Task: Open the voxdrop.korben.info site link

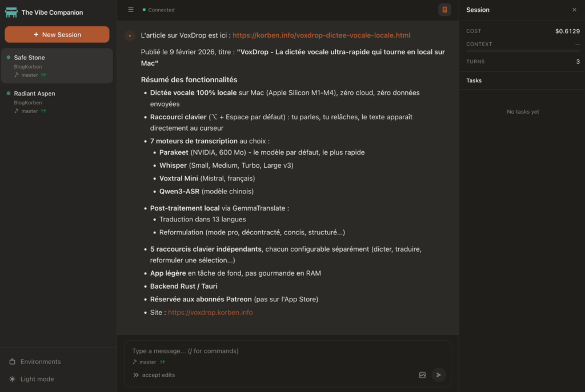Action: pyautogui.click(x=210, y=313)
